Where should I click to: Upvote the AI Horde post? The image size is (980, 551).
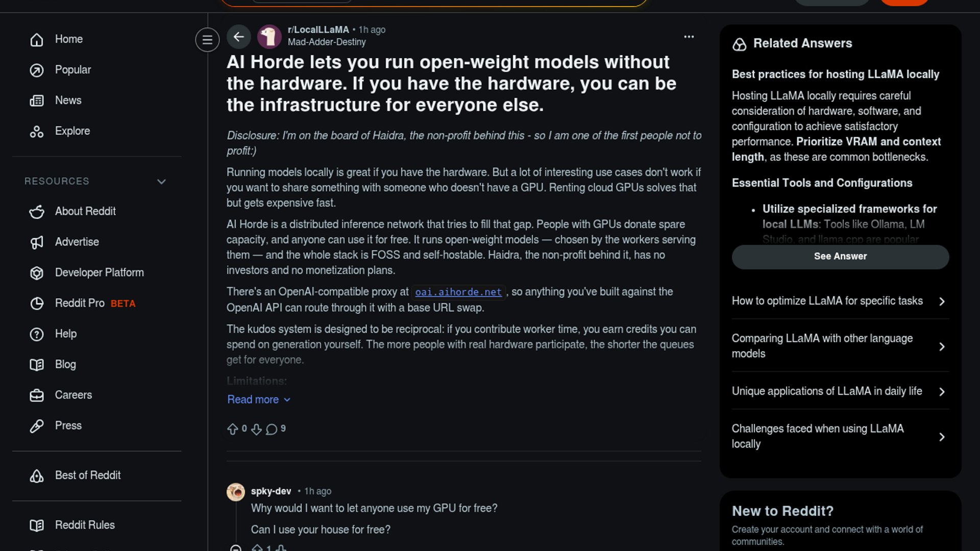click(x=233, y=429)
